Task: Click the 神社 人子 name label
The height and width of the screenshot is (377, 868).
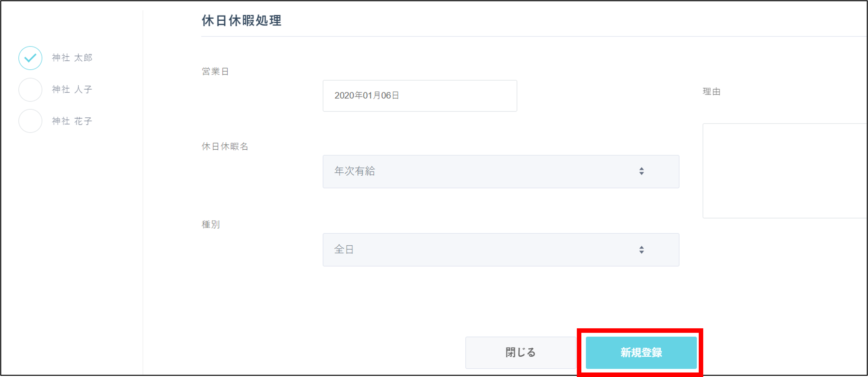Action: pos(72,89)
